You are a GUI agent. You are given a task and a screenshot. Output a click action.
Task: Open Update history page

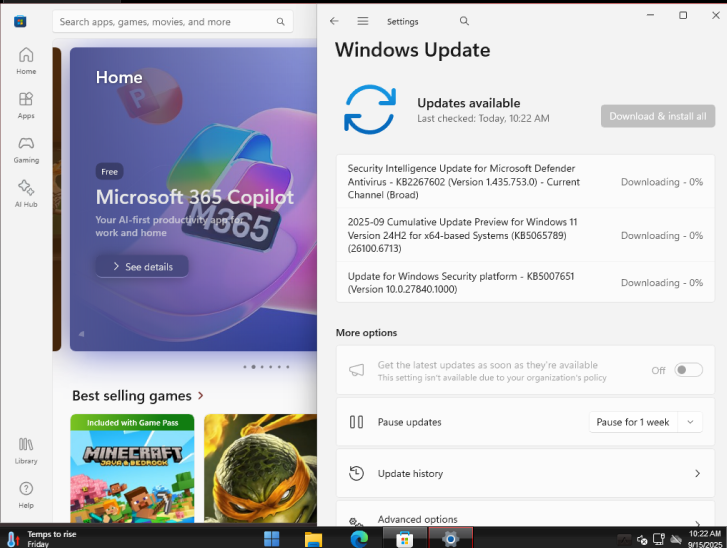525,473
